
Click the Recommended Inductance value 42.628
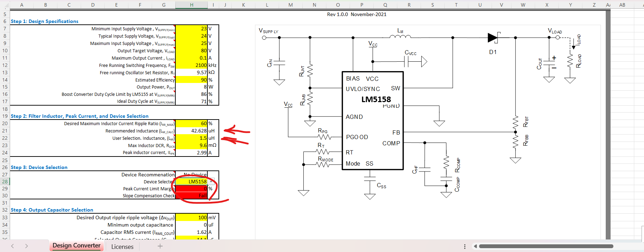point(191,131)
